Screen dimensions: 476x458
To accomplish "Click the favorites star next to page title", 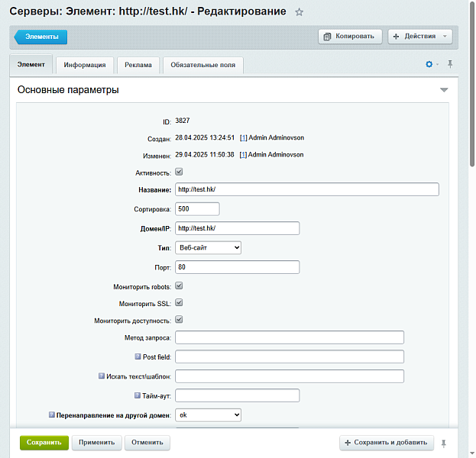I will click(300, 12).
